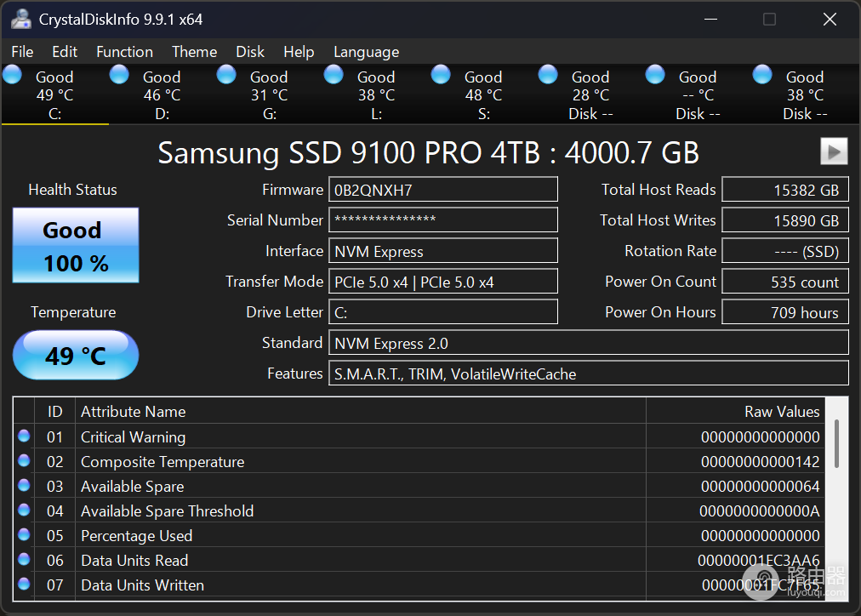Click the Samsung SSD 9100 PRO title
Image resolution: width=861 pixels, height=616 pixels.
pos(428,152)
